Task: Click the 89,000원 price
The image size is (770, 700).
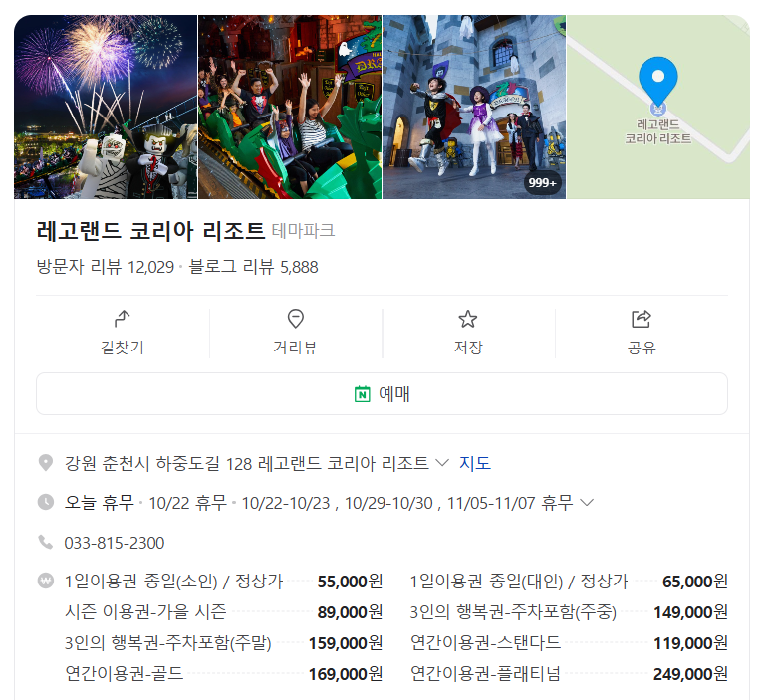Action: tap(350, 612)
